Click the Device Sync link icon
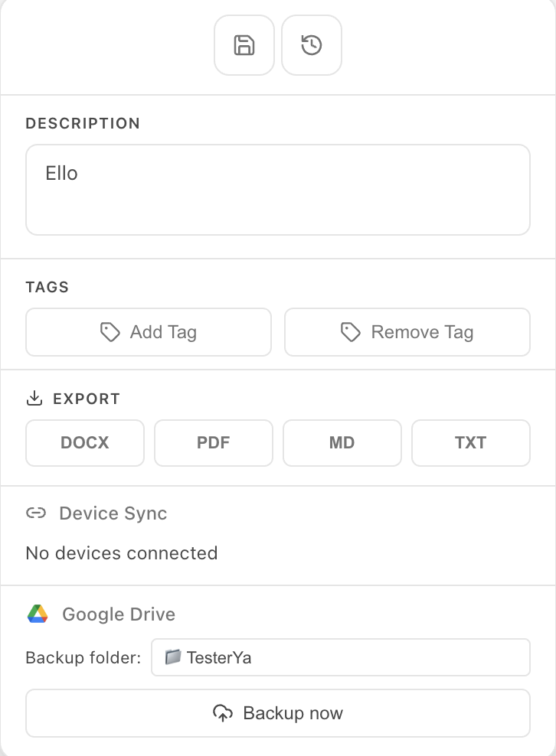This screenshot has height=756, width=556. pyautogui.click(x=36, y=513)
